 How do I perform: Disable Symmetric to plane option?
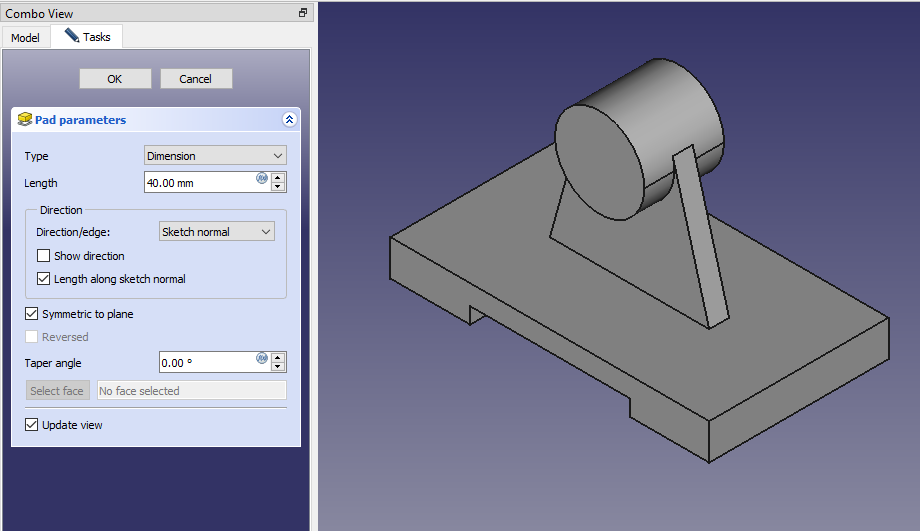32,314
